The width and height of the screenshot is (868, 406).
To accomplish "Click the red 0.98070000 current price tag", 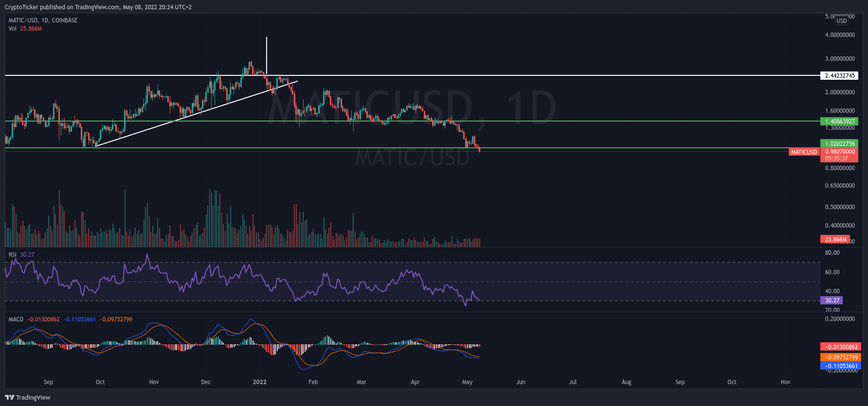I will pos(839,152).
